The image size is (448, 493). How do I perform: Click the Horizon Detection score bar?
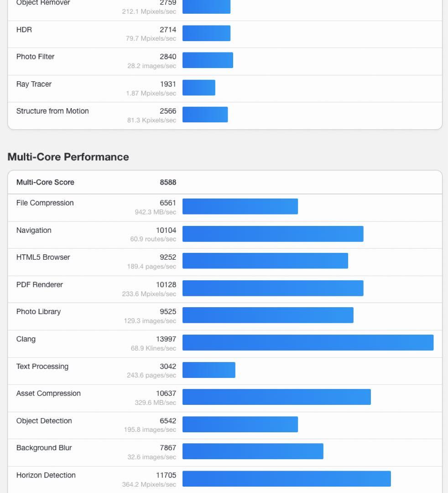point(287,478)
